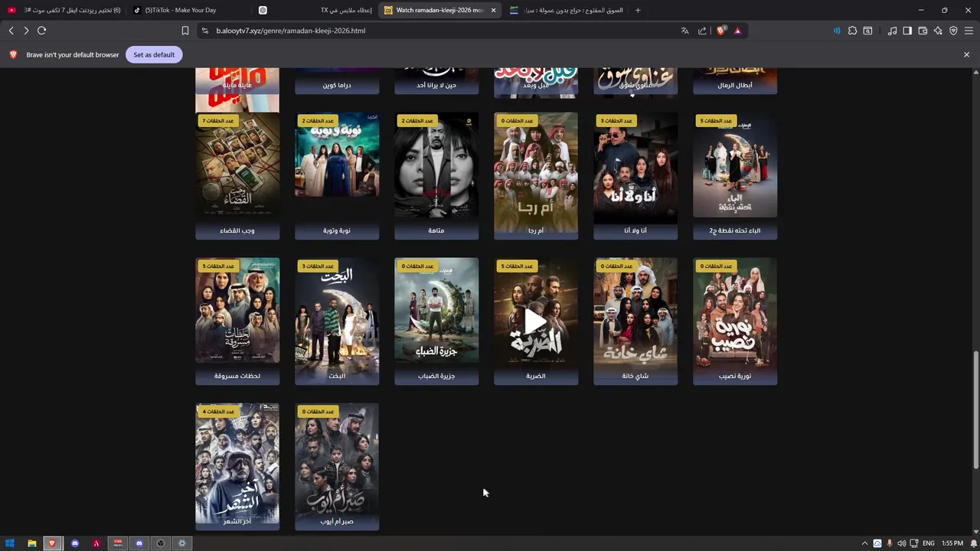Viewport: 980px width, 551px height.
Task: Click the أبطال الرمال title
Action: pos(735,85)
